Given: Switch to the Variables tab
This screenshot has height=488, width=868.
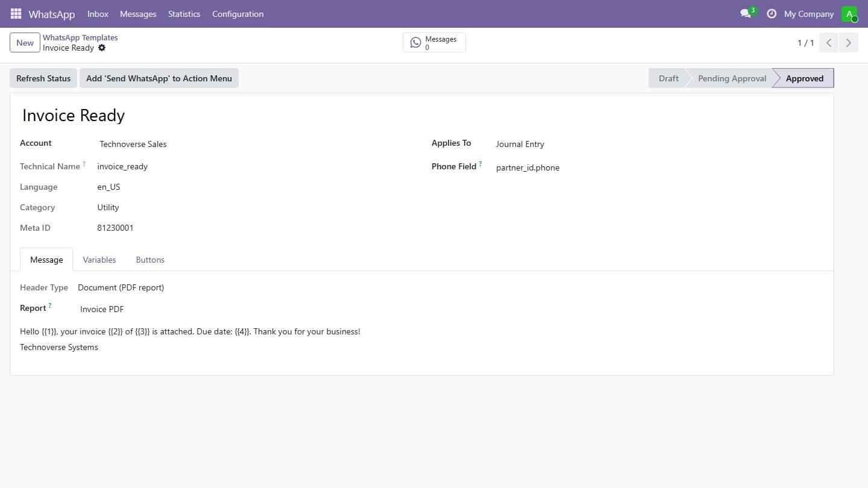Looking at the screenshot, I should (x=99, y=260).
